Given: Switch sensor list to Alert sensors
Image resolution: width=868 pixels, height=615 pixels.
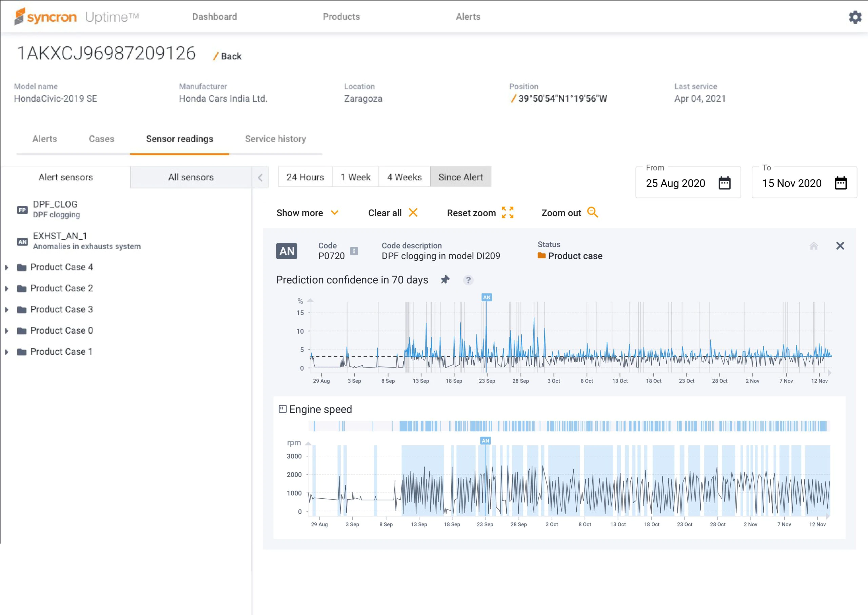Looking at the screenshot, I should 65,177.
